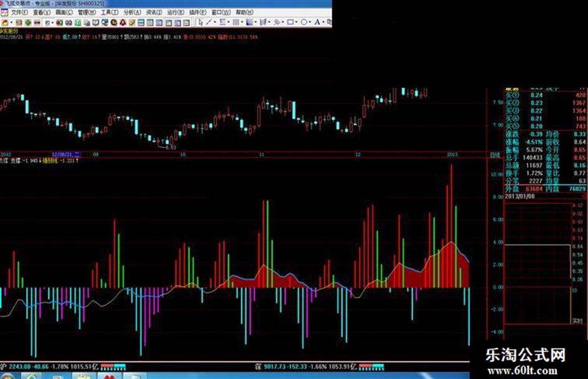Open the 画面(C) menu

[65, 12]
